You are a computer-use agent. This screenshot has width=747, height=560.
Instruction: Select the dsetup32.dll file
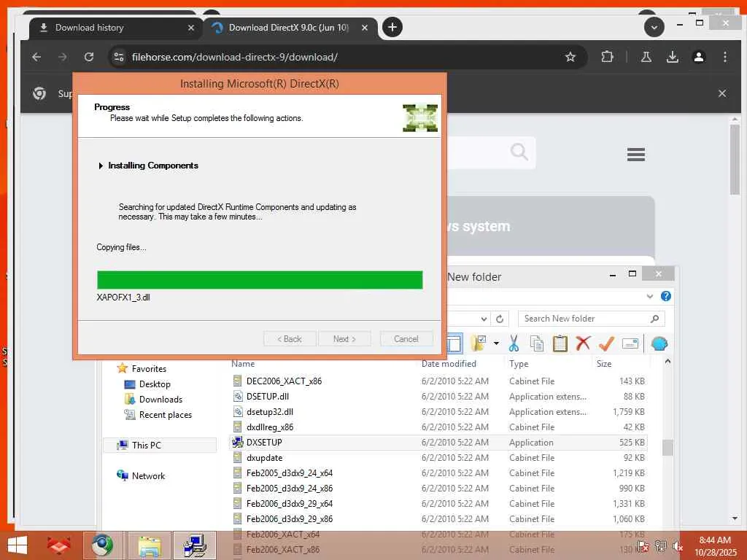tap(270, 411)
